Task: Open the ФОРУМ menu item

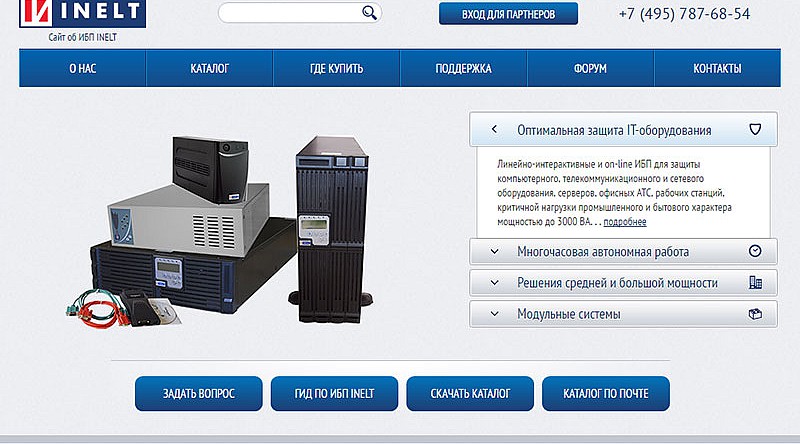Action: (590, 69)
